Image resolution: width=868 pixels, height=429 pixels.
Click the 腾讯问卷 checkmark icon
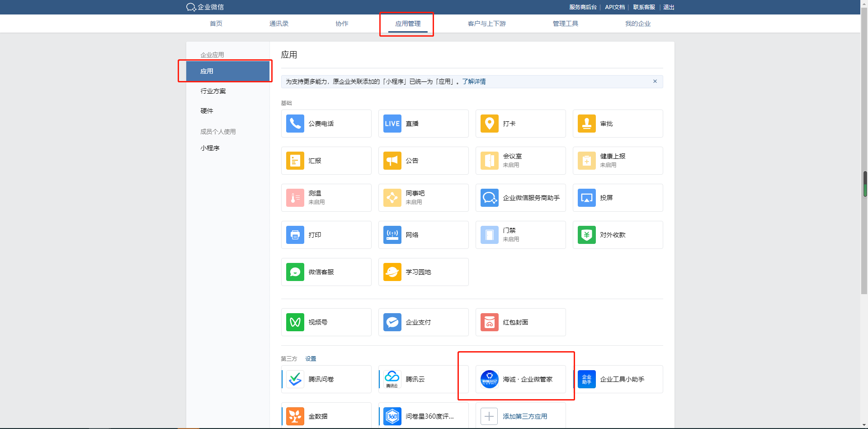pyautogui.click(x=295, y=379)
